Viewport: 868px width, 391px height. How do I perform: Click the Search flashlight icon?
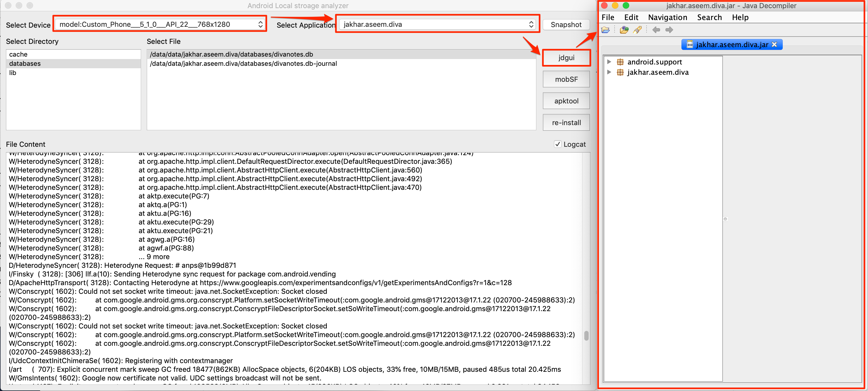pyautogui.click(x=637, y=30)
